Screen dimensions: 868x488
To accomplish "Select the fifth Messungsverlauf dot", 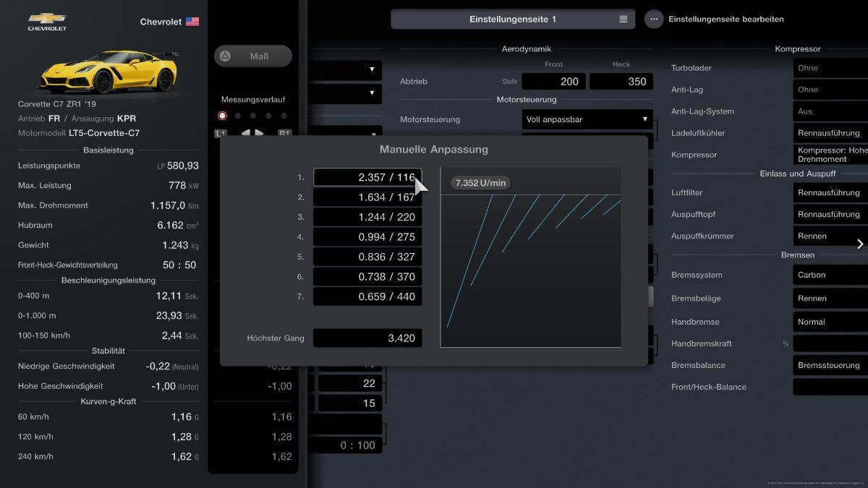I will pyautogui.click(x=284, y=116).
